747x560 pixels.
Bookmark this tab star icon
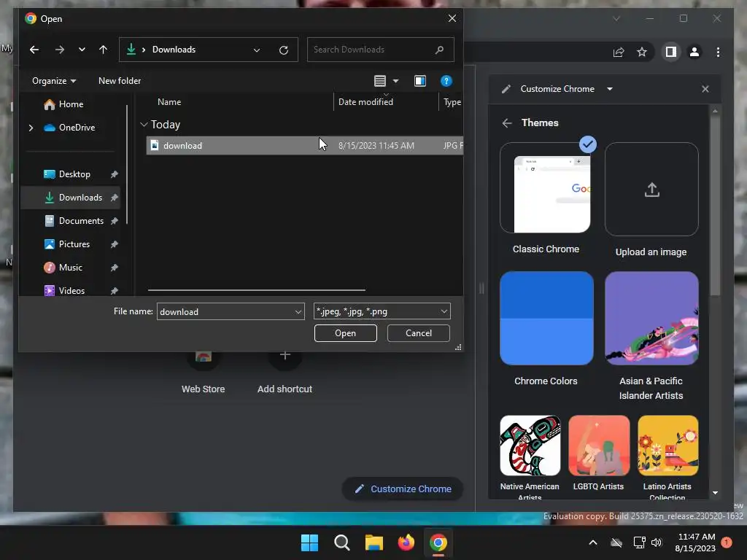point(642,52)
